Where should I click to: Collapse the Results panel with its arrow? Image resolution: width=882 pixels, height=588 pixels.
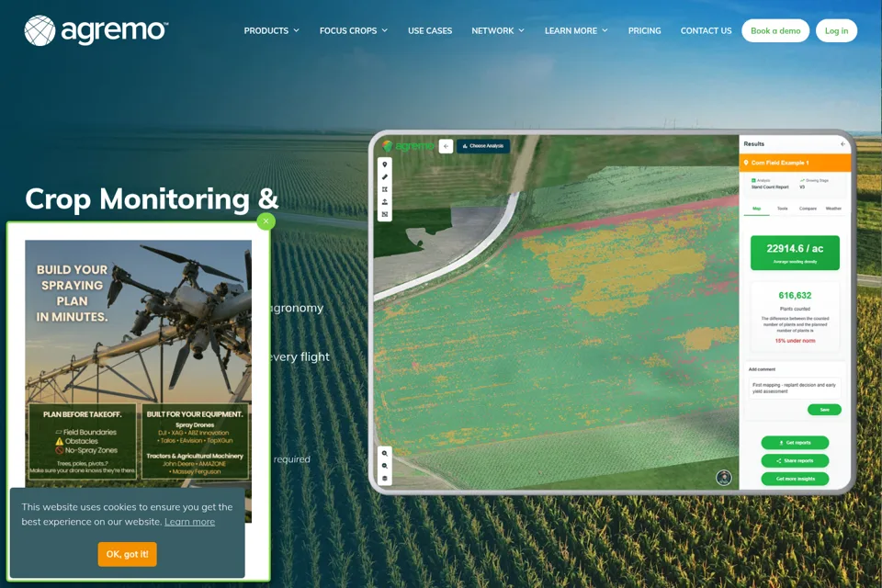pyautogui.click(x=842, y=144)
